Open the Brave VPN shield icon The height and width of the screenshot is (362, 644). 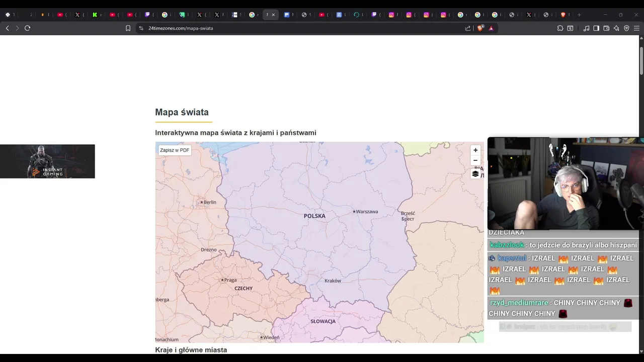pyautogui.click(x=626, y=28)
